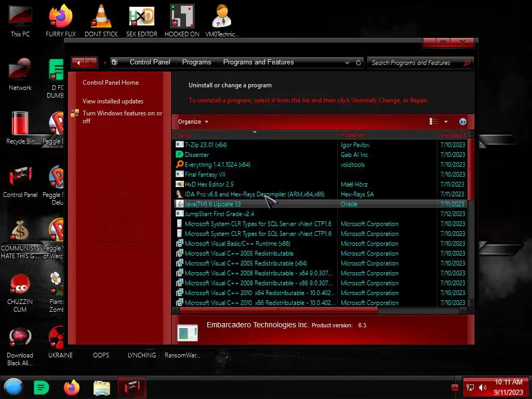Screen dimensions: 532x399
Task: Select the Download Black Ali desktop icon
Action: pyautogui.click(x=20, y=346)
